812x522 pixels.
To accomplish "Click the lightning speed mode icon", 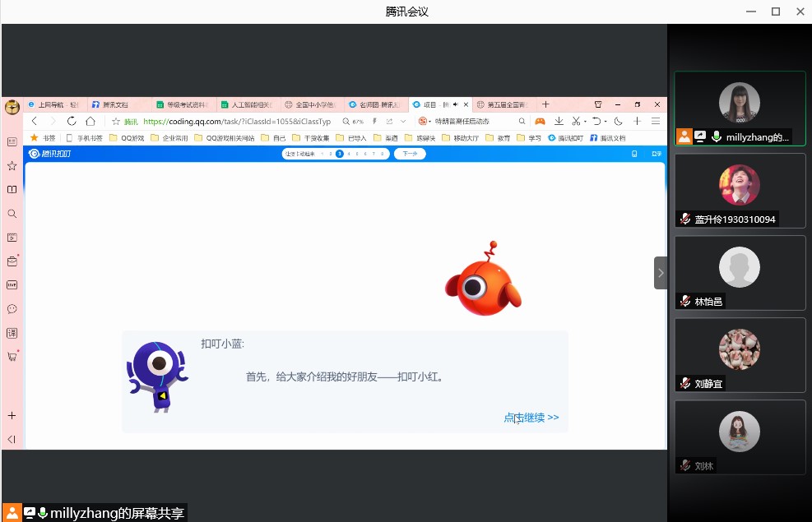I will 374,121.
